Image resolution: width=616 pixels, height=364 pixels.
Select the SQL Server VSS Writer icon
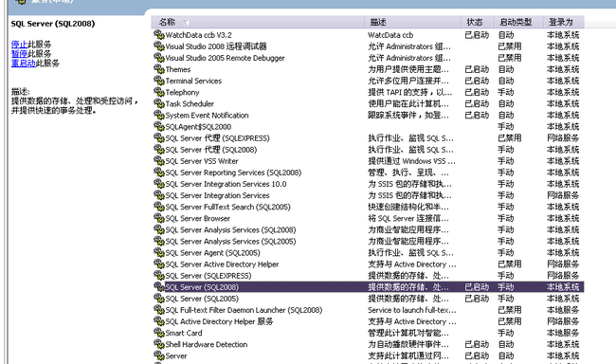pos(158,161)
